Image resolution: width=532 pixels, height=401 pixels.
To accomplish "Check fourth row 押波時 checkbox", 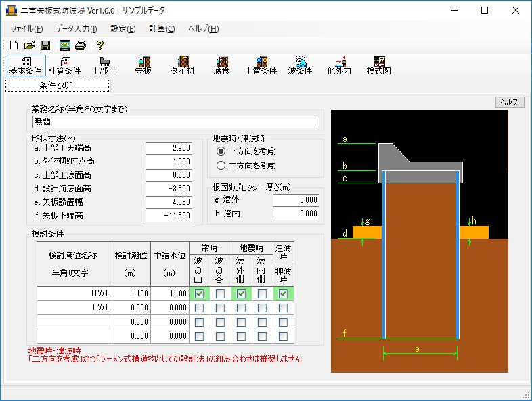I will [x=283, y=336].
